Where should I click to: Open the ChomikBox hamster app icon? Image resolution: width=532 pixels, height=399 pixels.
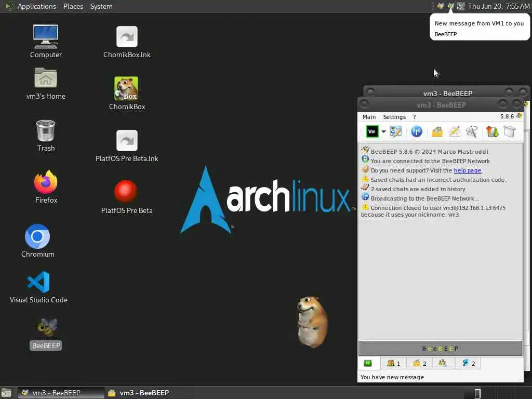[x=126, y=94]
